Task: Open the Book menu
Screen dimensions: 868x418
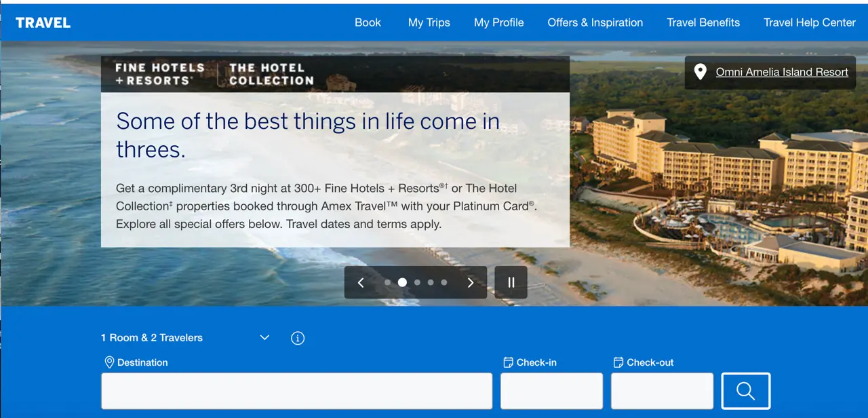Action: point(368,22)
